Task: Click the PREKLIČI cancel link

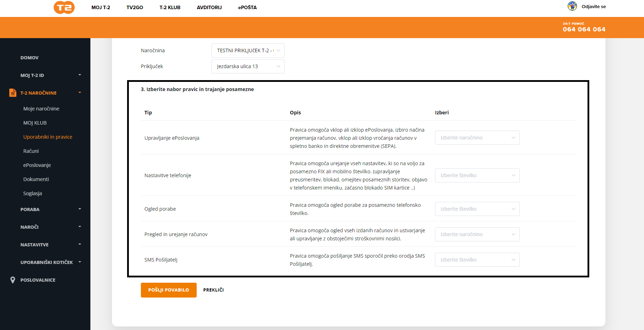Action: click(213, 290)
